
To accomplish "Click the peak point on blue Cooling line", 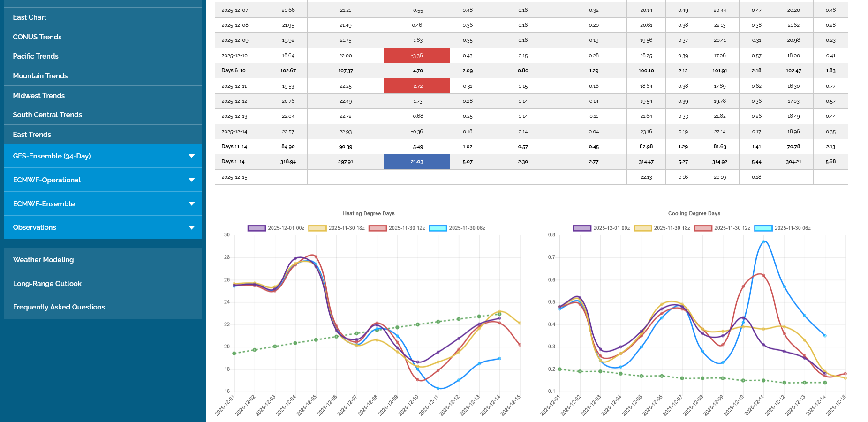I will tap(763, 242).
